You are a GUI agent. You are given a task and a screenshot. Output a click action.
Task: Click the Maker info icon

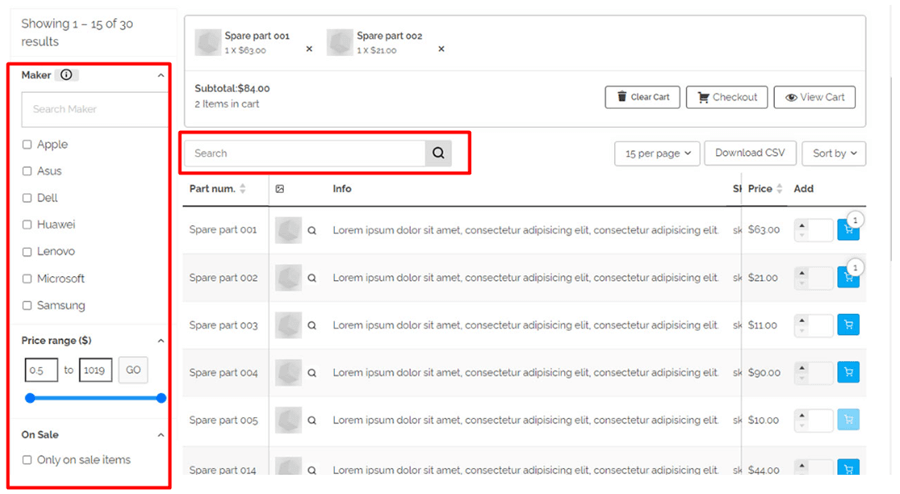(67, 75)
